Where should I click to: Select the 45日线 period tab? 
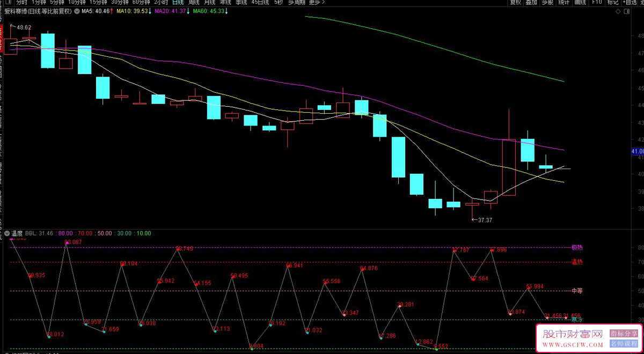coord(260,3)
